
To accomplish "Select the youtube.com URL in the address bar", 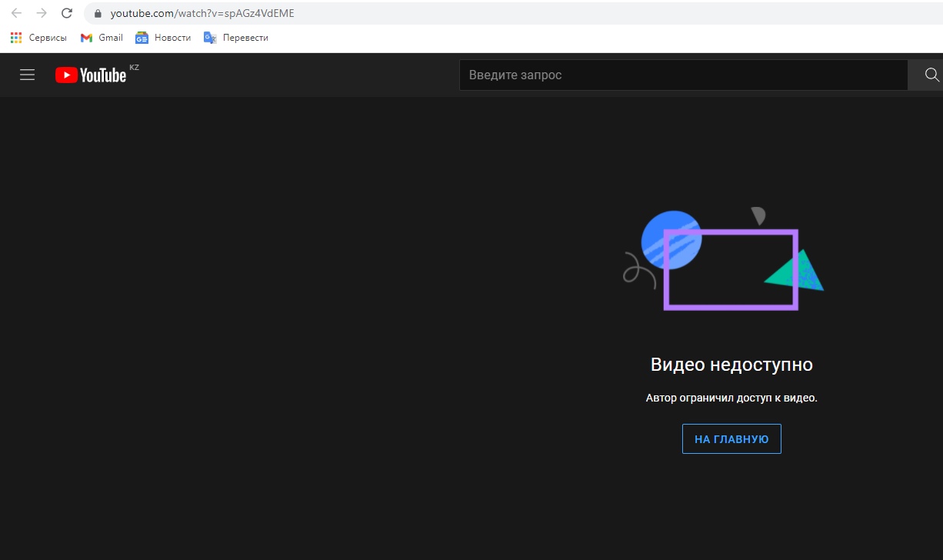I will point(202,14).
